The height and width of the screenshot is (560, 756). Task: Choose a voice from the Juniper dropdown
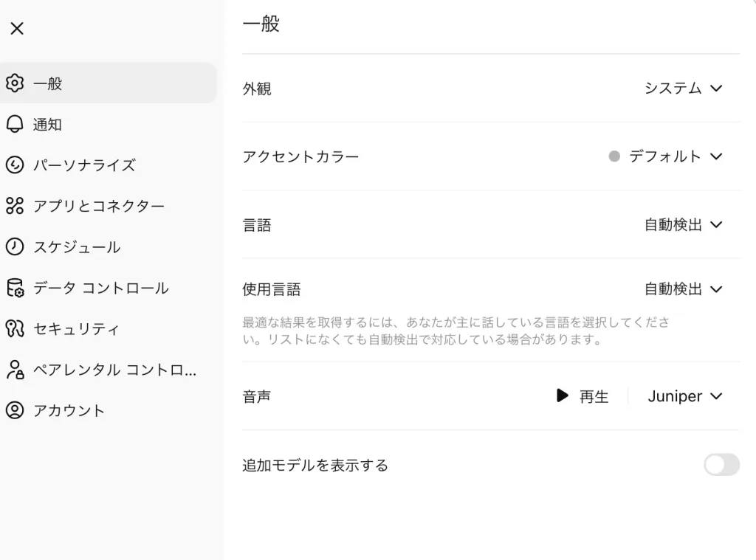pos(684,396)
